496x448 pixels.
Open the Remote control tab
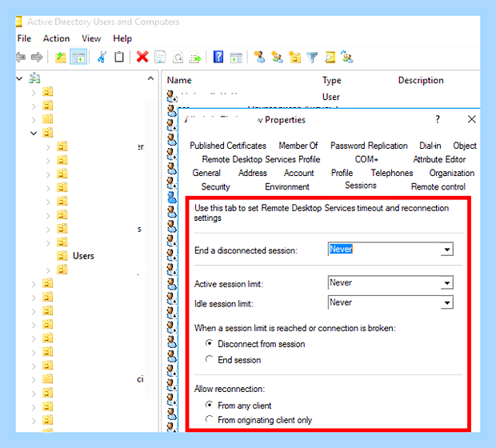[438, 186]
